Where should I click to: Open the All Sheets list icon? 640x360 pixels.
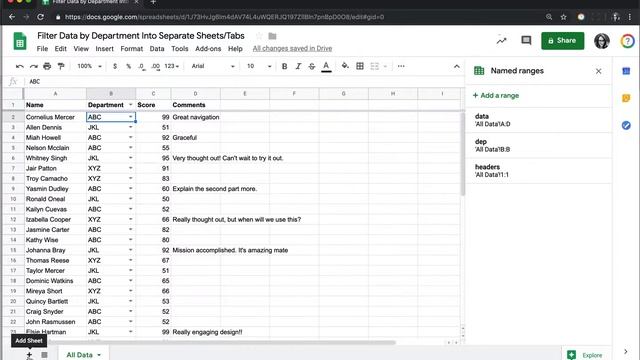pos(44,355)
